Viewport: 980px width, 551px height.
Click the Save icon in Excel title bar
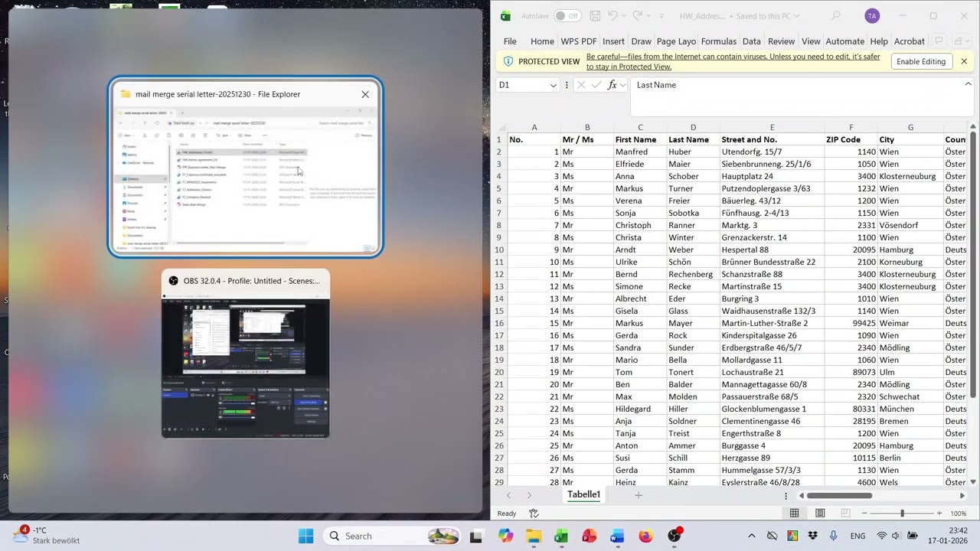click(595, 16)
